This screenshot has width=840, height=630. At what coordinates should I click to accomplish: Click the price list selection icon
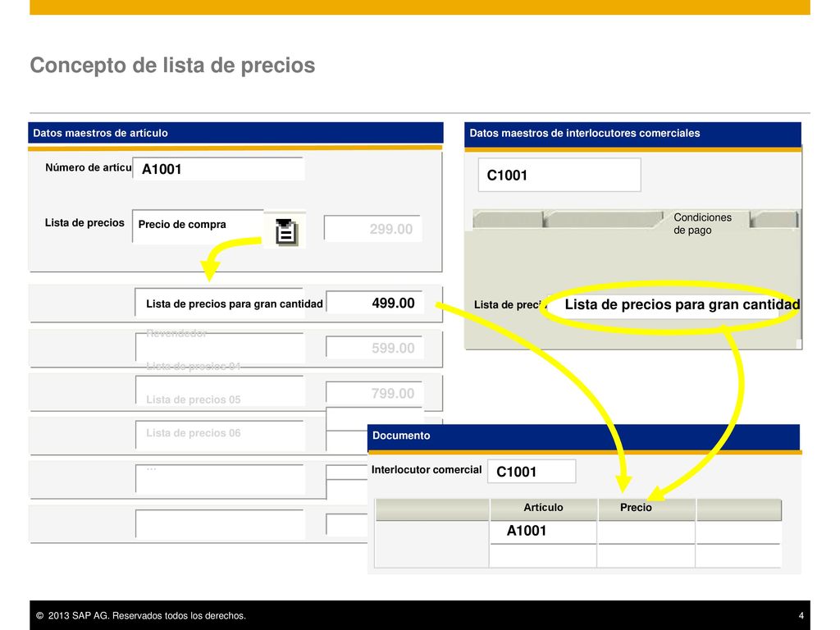[286, 231]
